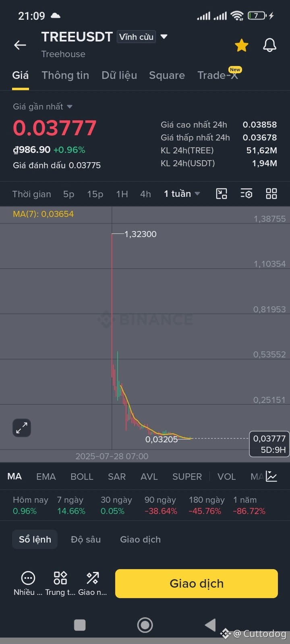
Task: Toggle the VOL sub-indicator
Action: click(226, 477)
